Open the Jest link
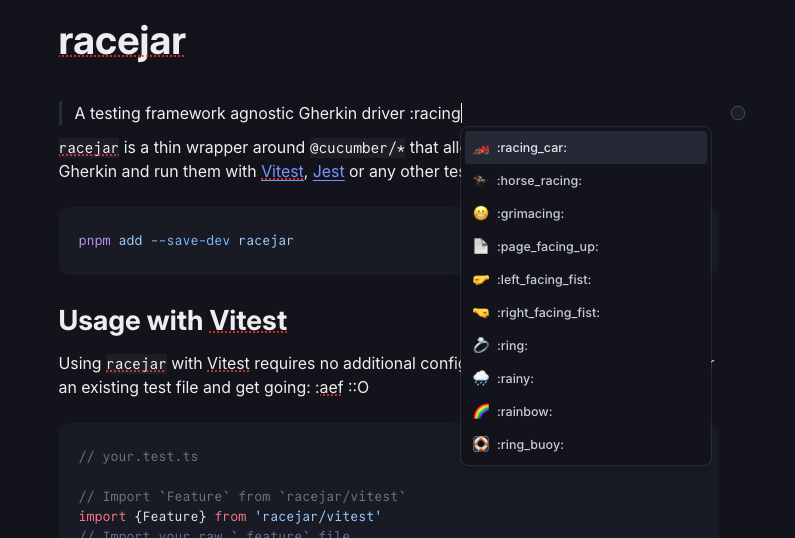 point(329,171)
